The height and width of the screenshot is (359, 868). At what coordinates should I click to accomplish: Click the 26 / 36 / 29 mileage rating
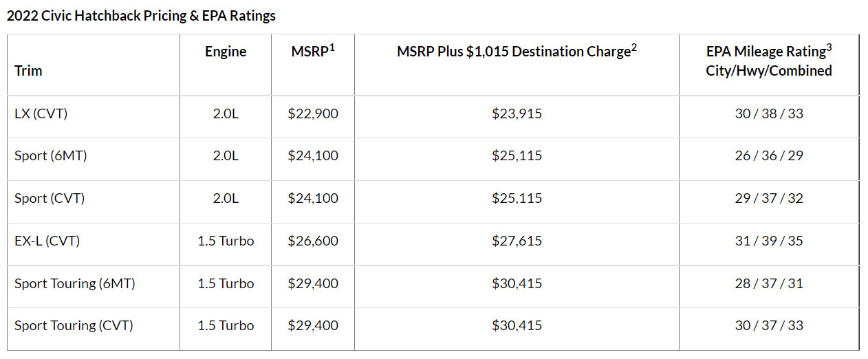click(x=768, y=155)
